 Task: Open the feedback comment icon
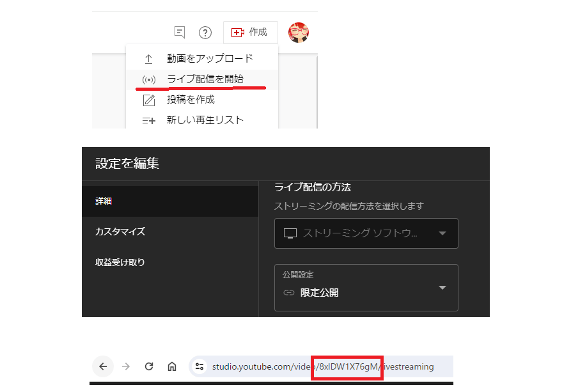(x=180, y=33)
